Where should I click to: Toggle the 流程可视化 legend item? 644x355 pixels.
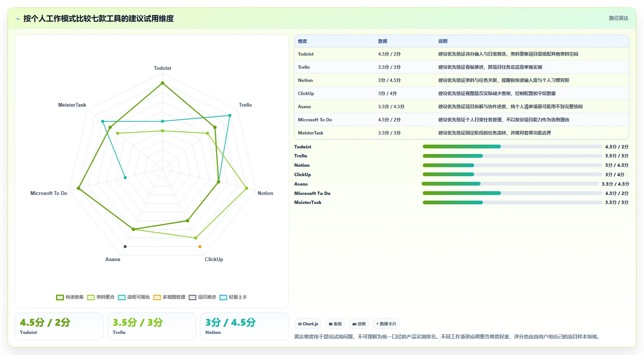134,297
